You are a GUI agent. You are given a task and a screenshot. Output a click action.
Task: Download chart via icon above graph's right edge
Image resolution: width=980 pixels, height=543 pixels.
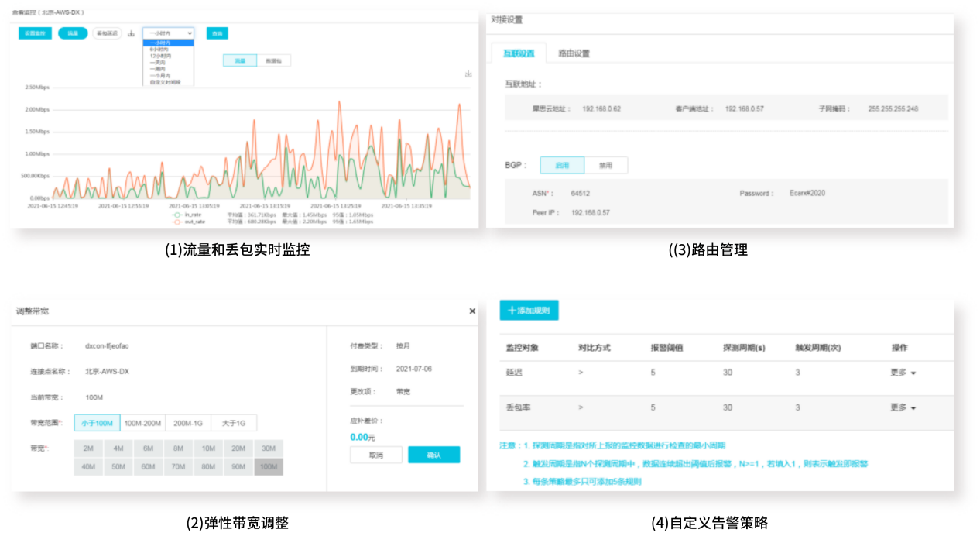(x=468, y=74)
